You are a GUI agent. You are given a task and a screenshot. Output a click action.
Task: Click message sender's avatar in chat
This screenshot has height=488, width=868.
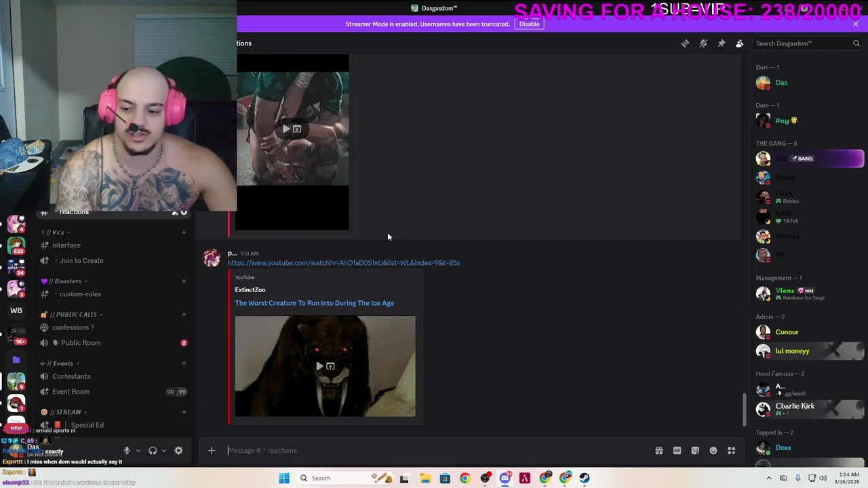[212, 258]
